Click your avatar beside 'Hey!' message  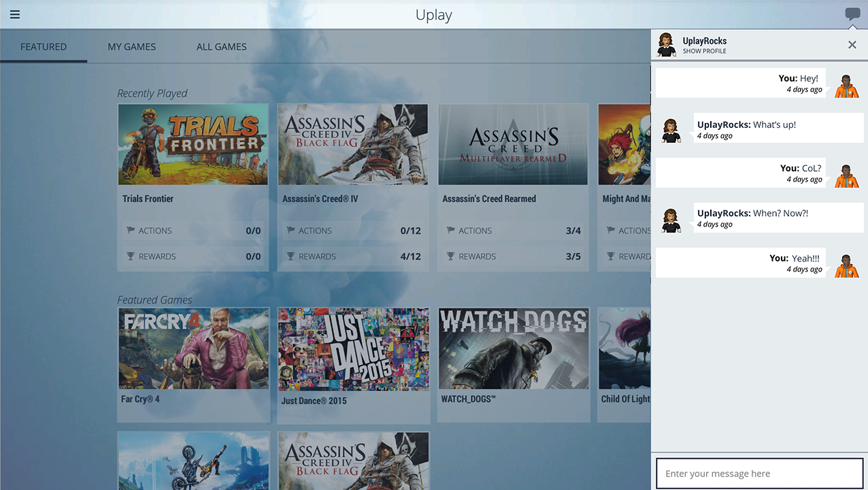847,85
